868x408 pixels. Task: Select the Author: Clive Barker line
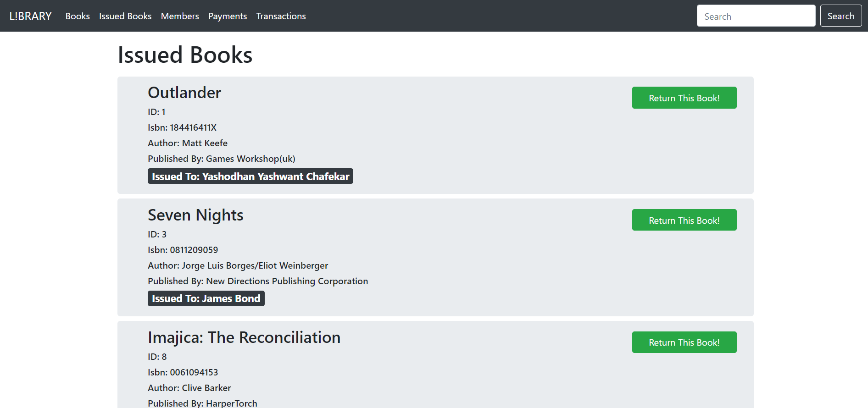tap(189, 388)
